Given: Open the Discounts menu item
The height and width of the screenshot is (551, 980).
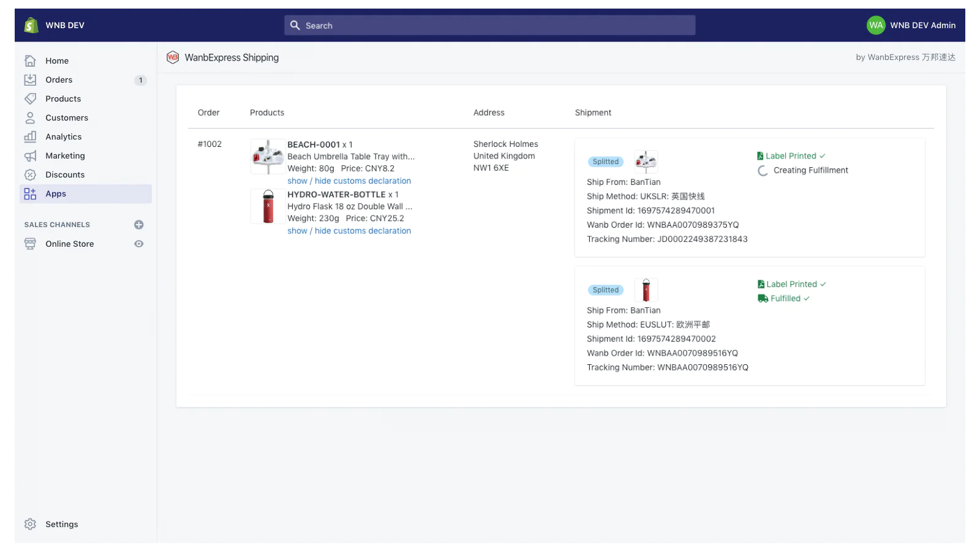Looking at the screenshot, I should click(x=86, y=174).
